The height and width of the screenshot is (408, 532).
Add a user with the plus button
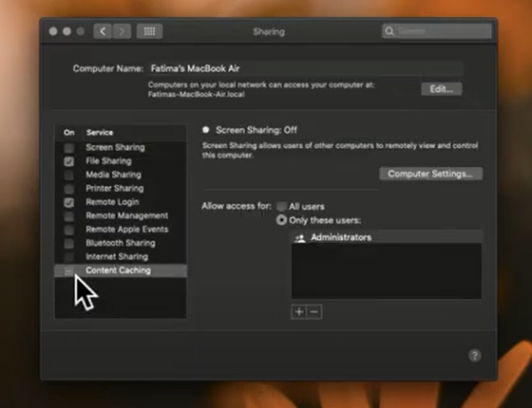[298, 312]
